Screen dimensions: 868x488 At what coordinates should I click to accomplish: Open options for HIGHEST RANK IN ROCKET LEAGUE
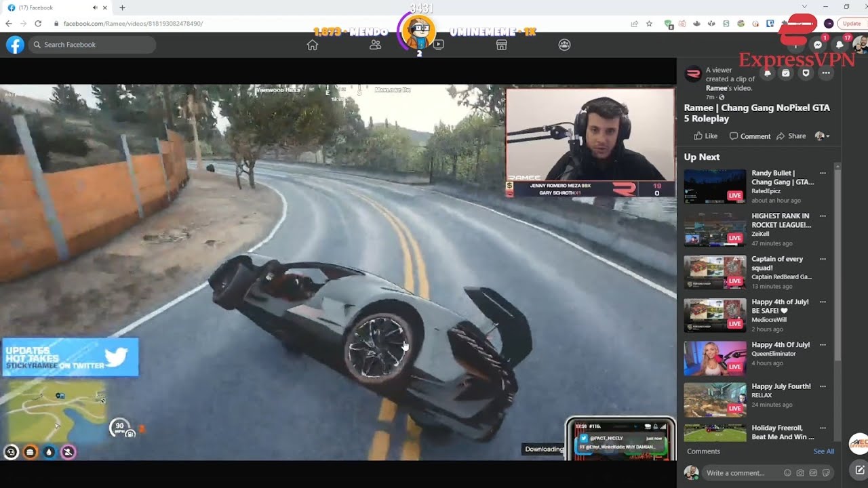(x=823, y=216)
